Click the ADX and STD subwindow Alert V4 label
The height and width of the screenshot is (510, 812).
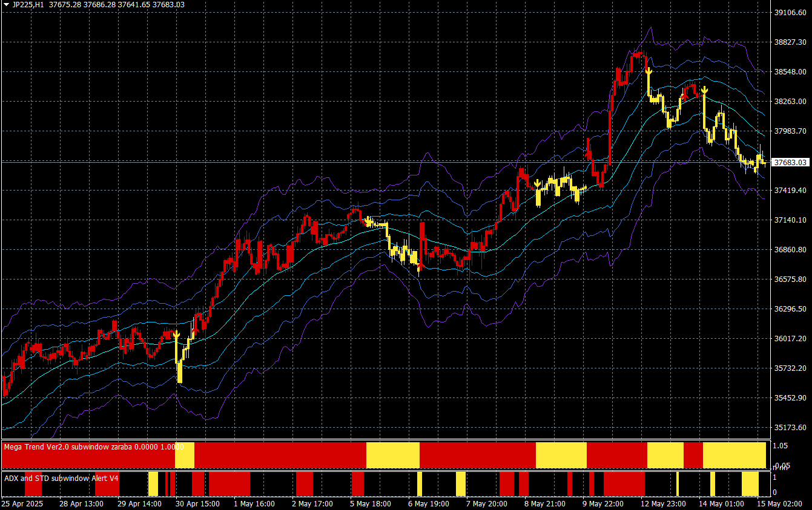(x=61, y=477)
